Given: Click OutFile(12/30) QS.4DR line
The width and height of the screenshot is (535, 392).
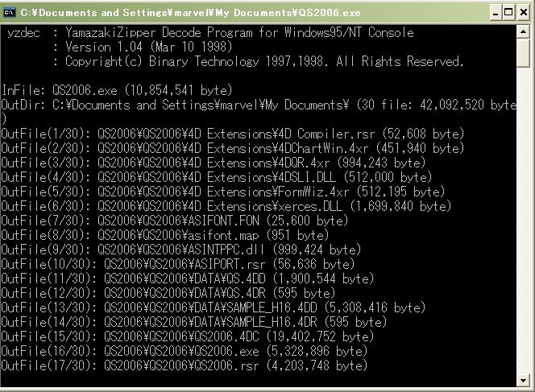Looking at the screenshot, I should 168,294.
